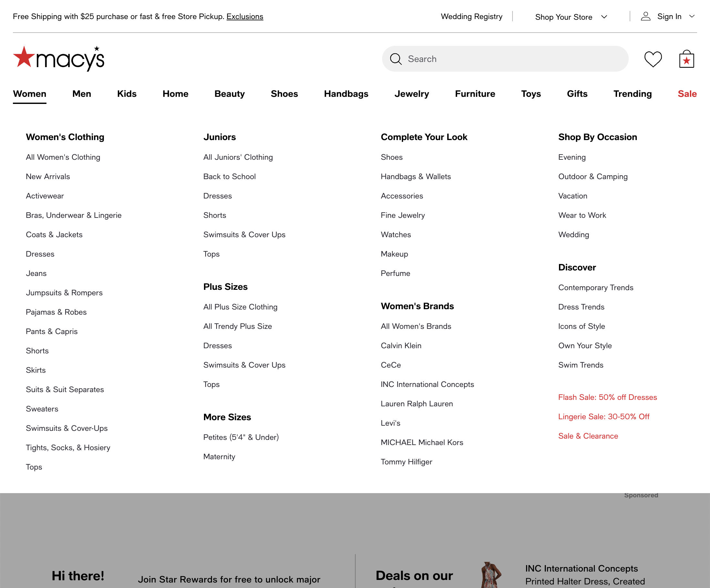Open the favorites heart icon

[x=653, y=58]
